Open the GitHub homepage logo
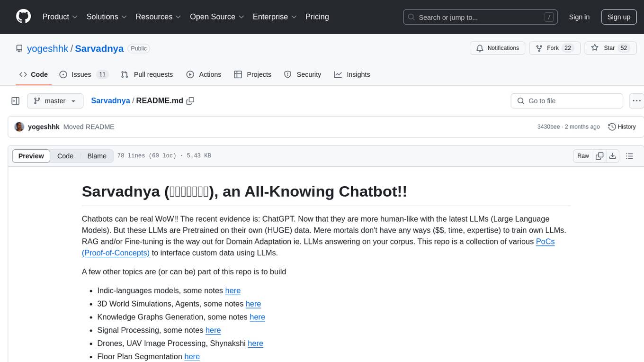This screenshot has width=644, height=362. pyautogui.click(x=23, y=17)
